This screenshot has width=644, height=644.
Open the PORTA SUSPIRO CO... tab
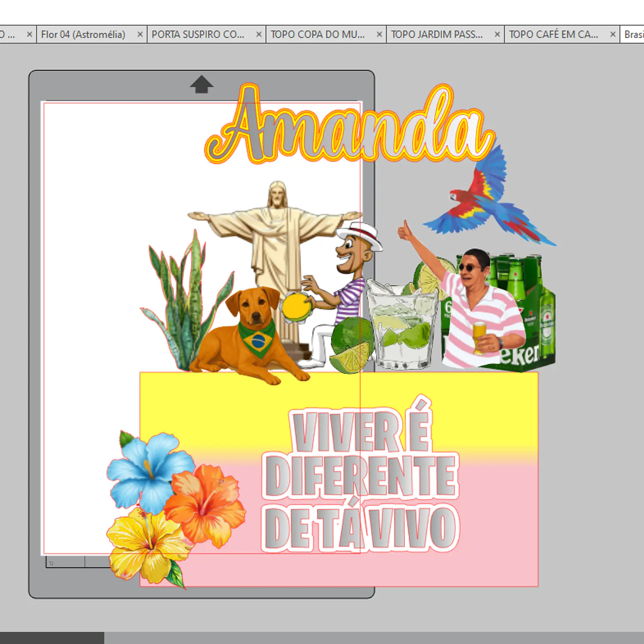tap(198, 34)
